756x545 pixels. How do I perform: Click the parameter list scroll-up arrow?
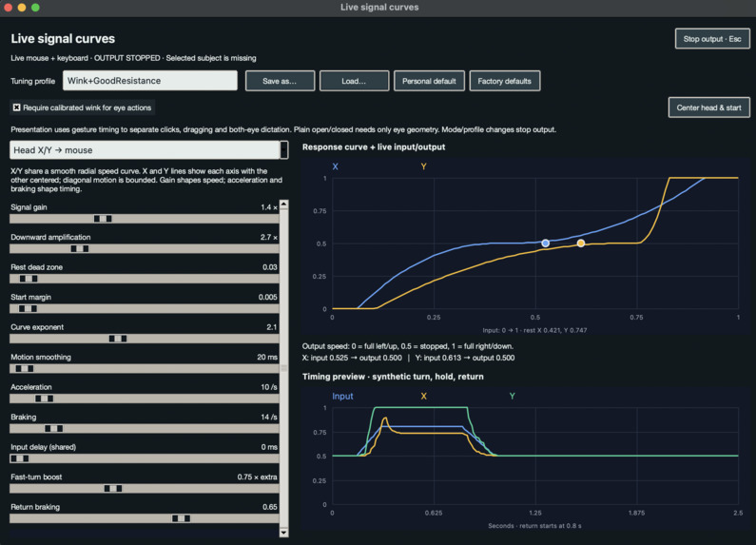pyautogui.click(x=284, y=204)
